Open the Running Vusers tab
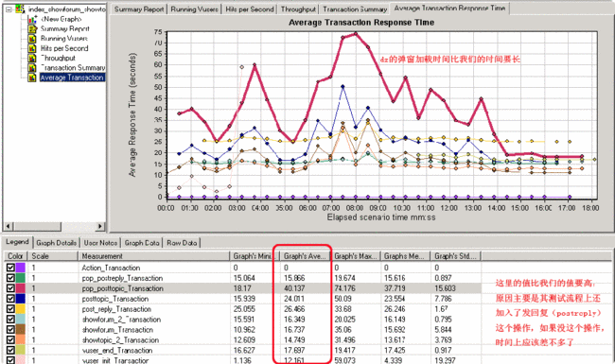615x364 pixels. [x=195, y=9]
